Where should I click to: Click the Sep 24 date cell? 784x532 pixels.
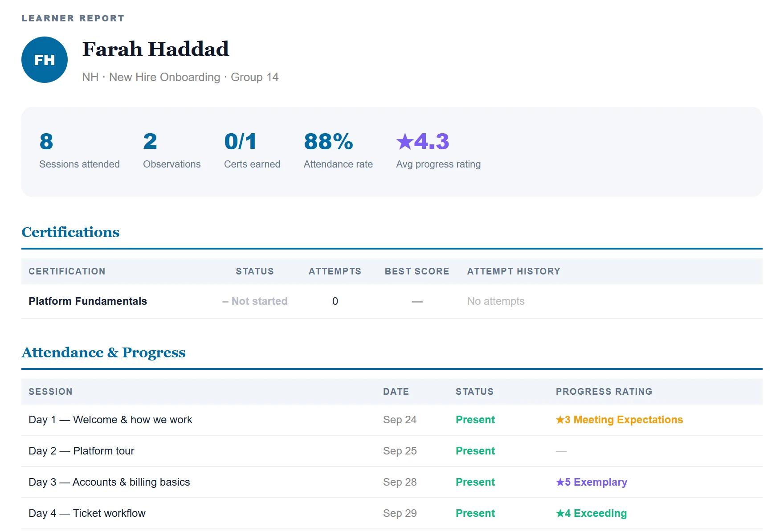click(x=400, y=420)
